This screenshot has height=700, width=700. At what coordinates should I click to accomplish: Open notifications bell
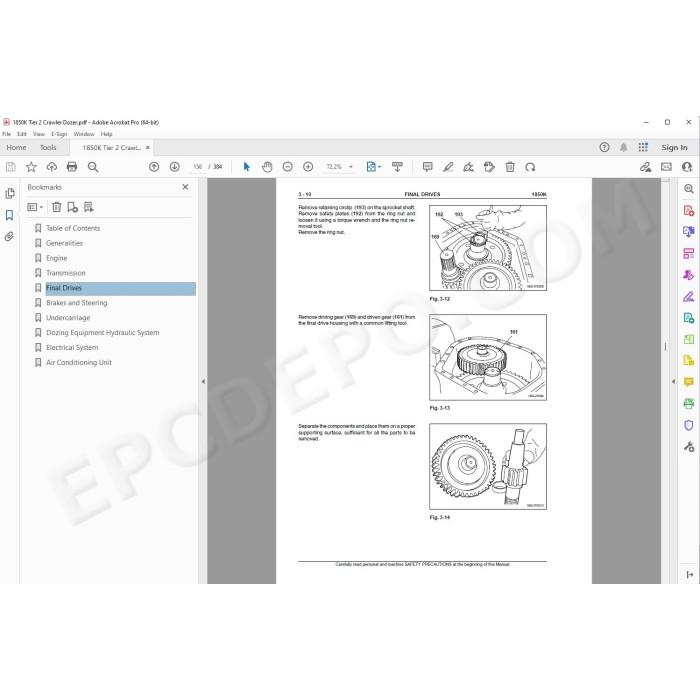click(x=624, y=147)
